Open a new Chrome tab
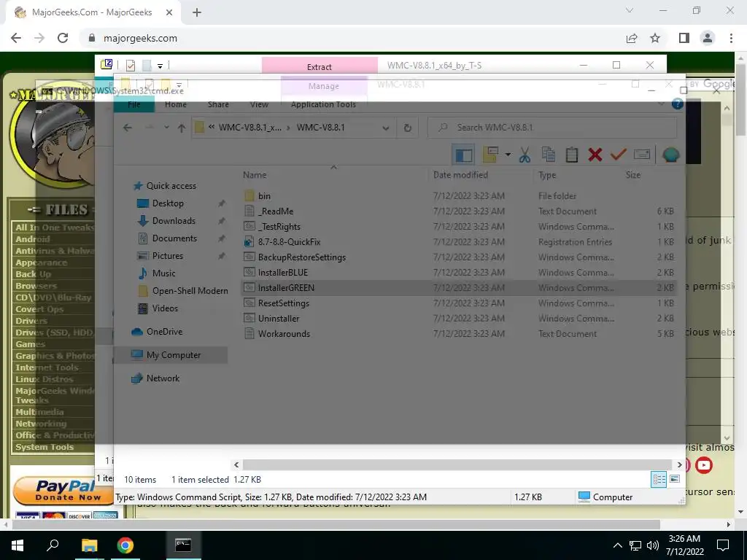Viewport: 747px width, 560px height. click(197, 13)
